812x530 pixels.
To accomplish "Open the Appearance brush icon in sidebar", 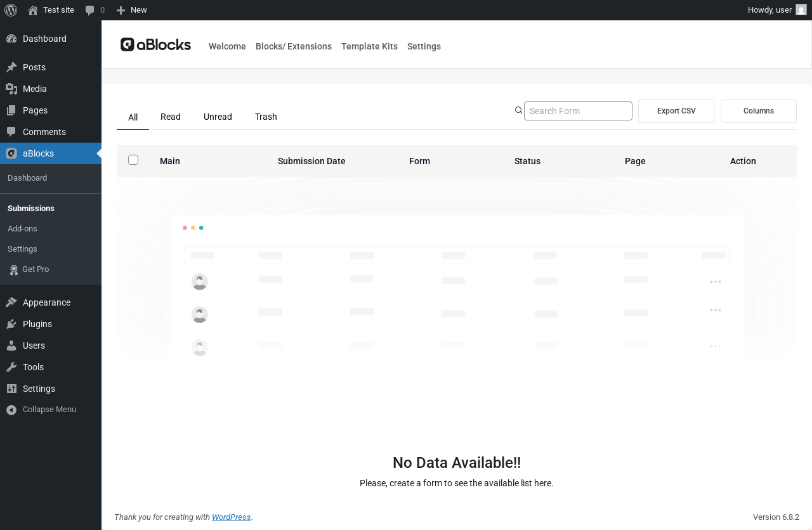I will click(11, 302).
